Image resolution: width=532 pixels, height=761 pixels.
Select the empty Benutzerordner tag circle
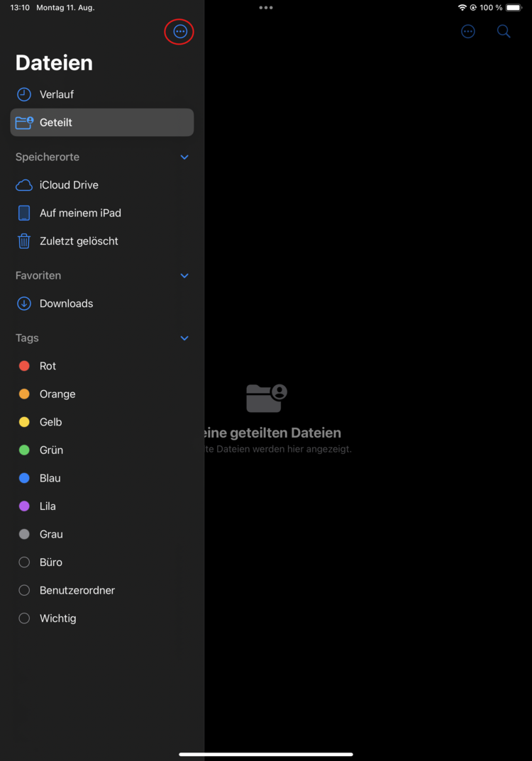click(x=24, y=590)
